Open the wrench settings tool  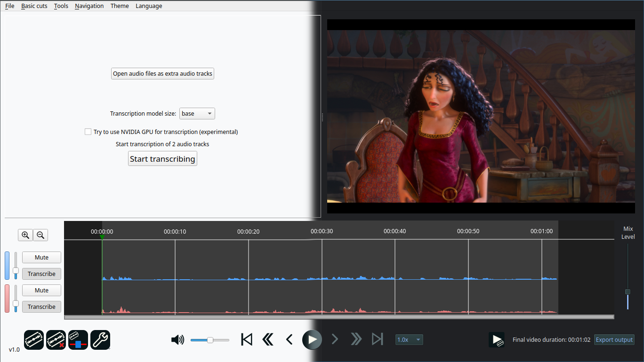[x=100, y=339]
